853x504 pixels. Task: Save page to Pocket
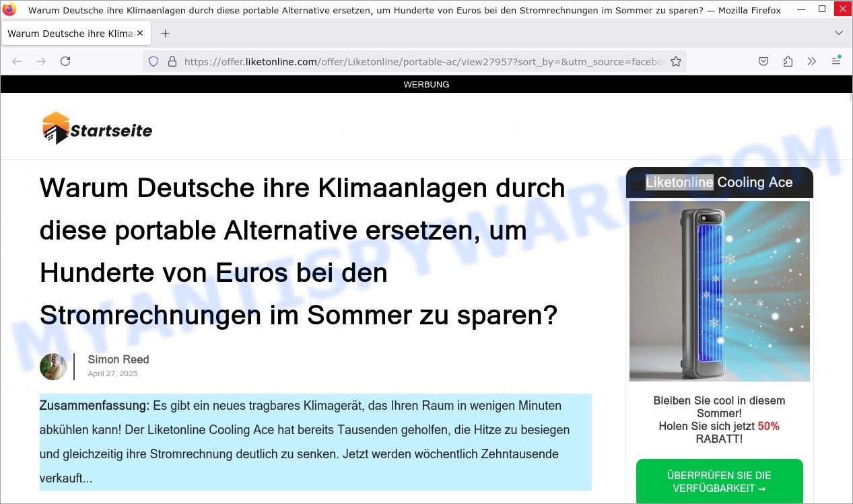click(x=763, y=61)
